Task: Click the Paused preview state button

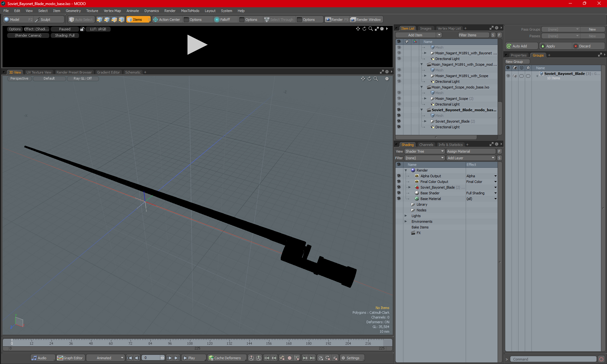Action: pyautogui.click(x=64, y=29)
